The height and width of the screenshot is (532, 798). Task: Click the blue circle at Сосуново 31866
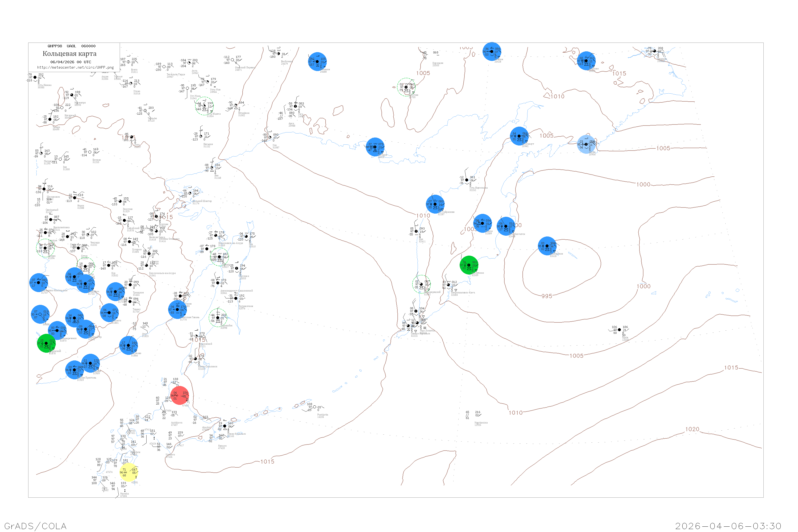point(128,345)
